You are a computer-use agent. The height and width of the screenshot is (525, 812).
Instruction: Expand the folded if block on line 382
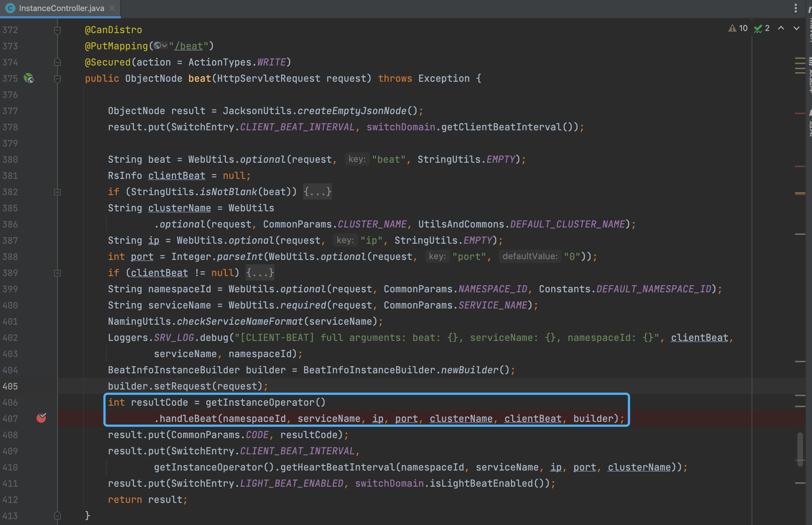(57, 192)
